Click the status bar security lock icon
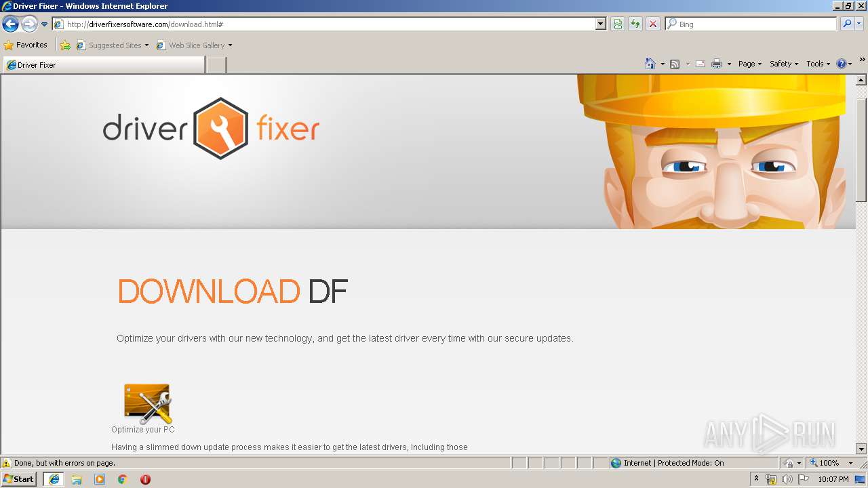The width and height of the screenshot is (868, 488). (789, 464)
